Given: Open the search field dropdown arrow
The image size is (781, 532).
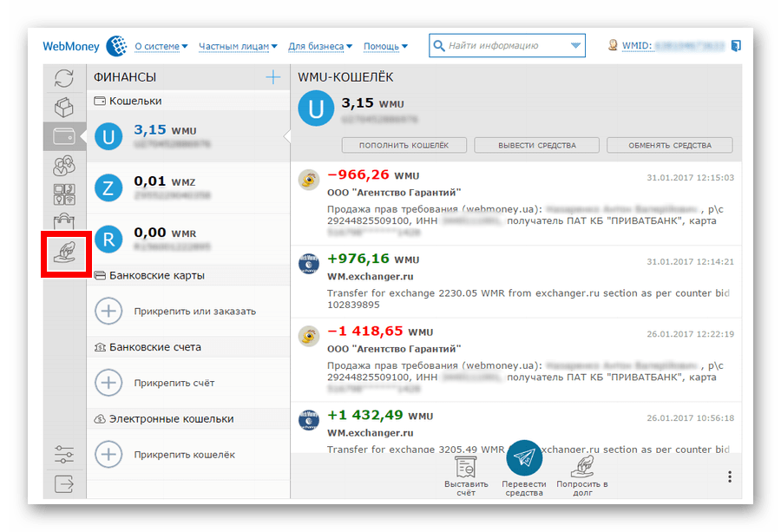Looking at the screenshot, I should click(x=575, y=46).
